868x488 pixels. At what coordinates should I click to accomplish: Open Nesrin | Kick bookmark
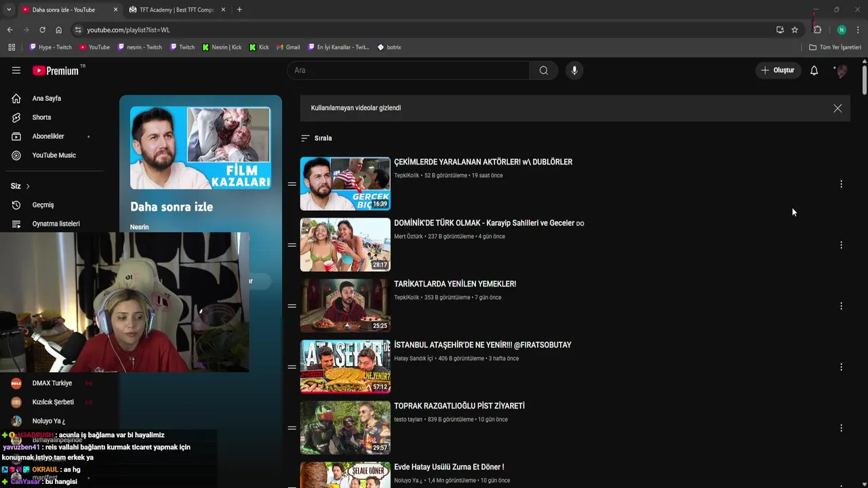(222, 47)
